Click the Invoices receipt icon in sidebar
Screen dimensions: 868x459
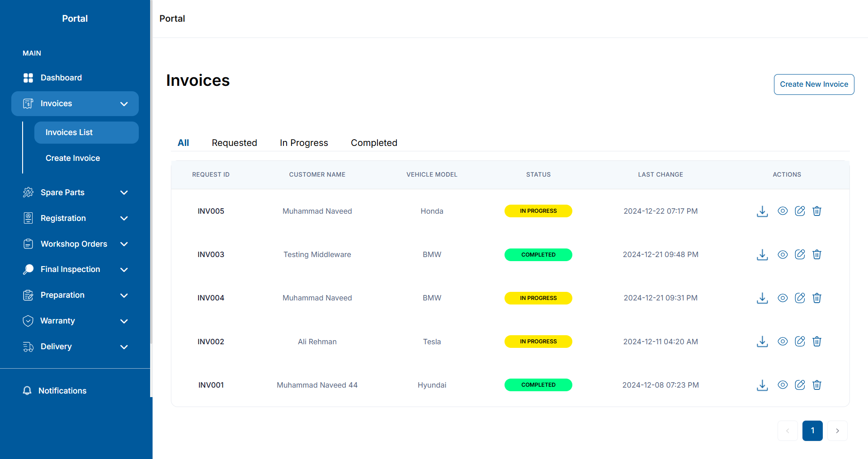point(28,103)
